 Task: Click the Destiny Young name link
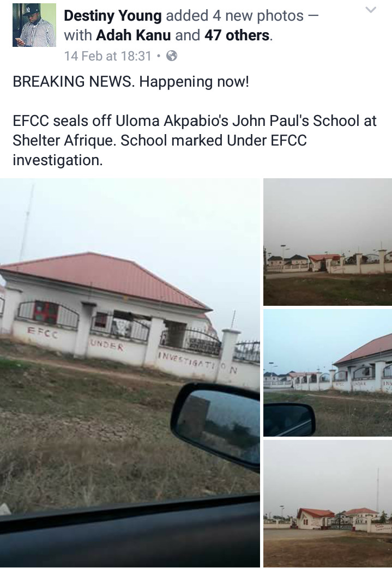tap(113, 16)
